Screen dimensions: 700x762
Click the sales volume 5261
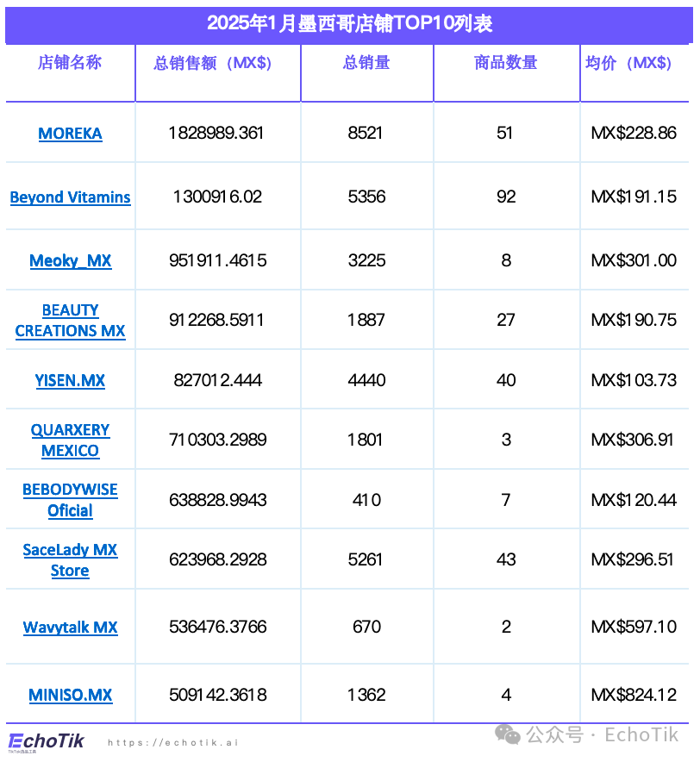point(365,559)
